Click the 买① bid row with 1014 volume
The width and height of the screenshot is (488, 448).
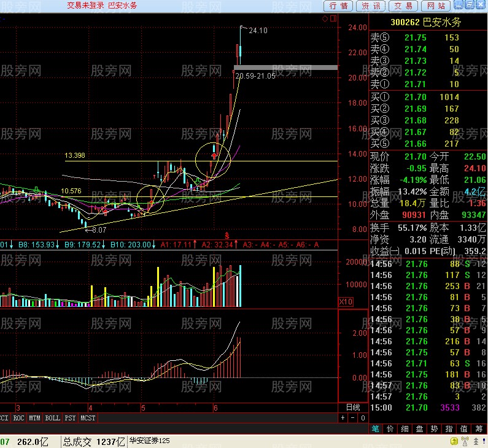428,97
